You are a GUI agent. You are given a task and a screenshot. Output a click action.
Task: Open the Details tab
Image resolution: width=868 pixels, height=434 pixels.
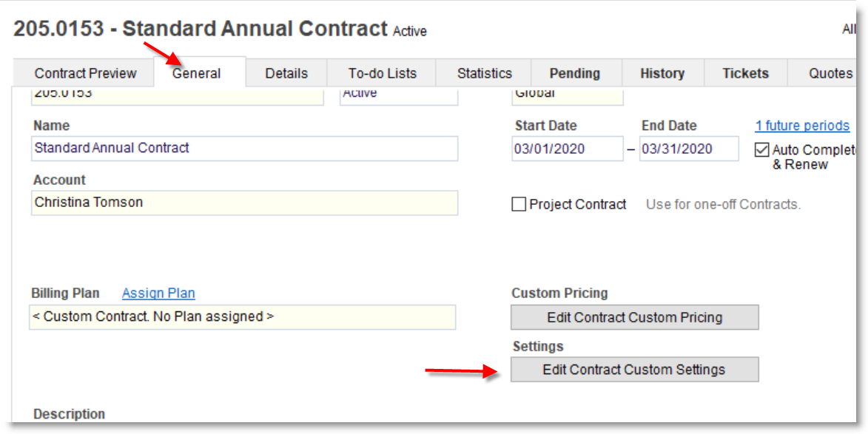tap(286, 73)
